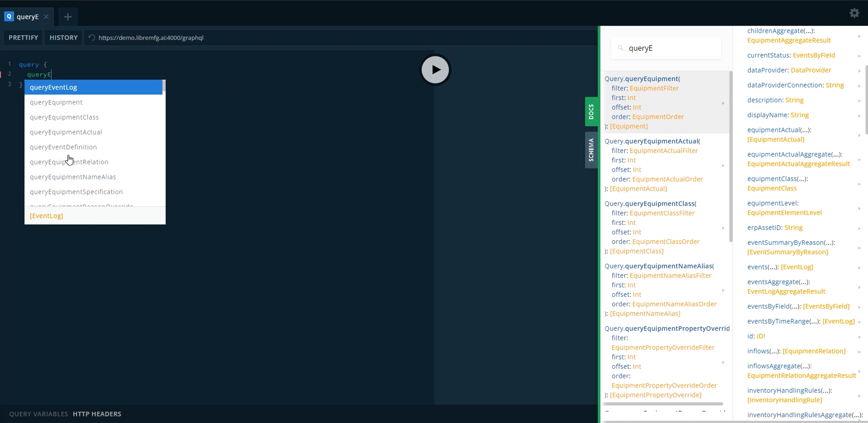Open description field details
This screenshot has width=868, height=423.
pos(801,100)
